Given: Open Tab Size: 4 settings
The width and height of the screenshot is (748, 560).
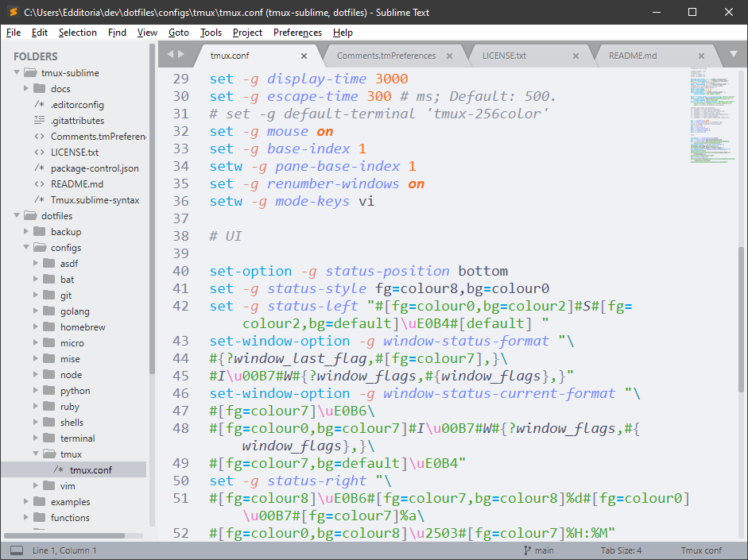Looking at the screenshot, I should [x=621, y=550].
